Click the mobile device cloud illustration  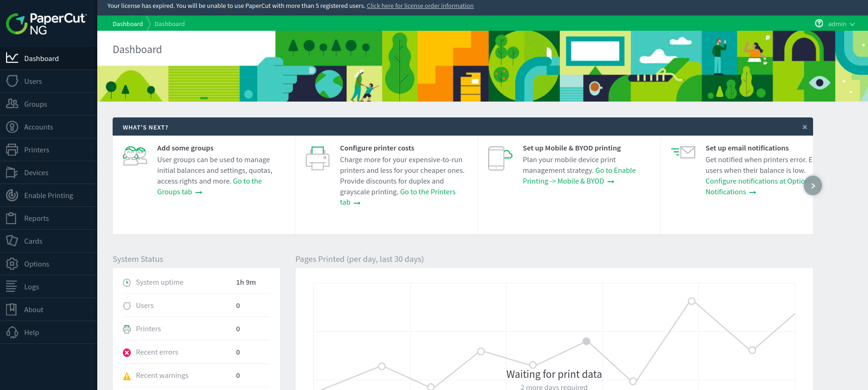click(x=500, y=158)
